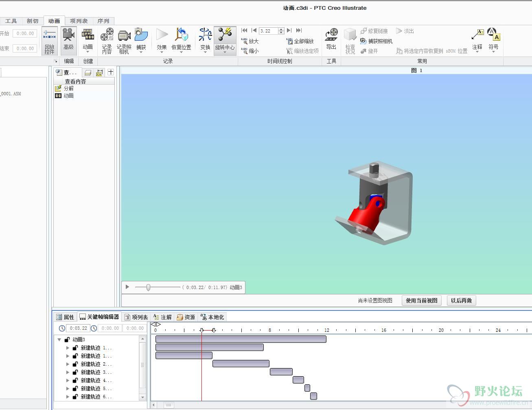The width and height of the screenshot is (532, 410).
Task: Click the 高级 camera icon
Action: 68,35
